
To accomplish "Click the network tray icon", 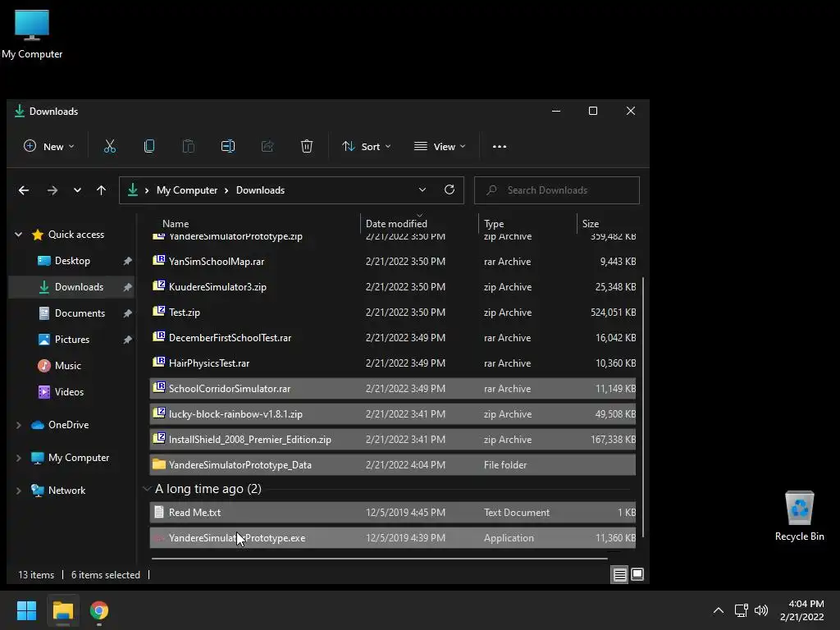I will click(x=742, y=610).
